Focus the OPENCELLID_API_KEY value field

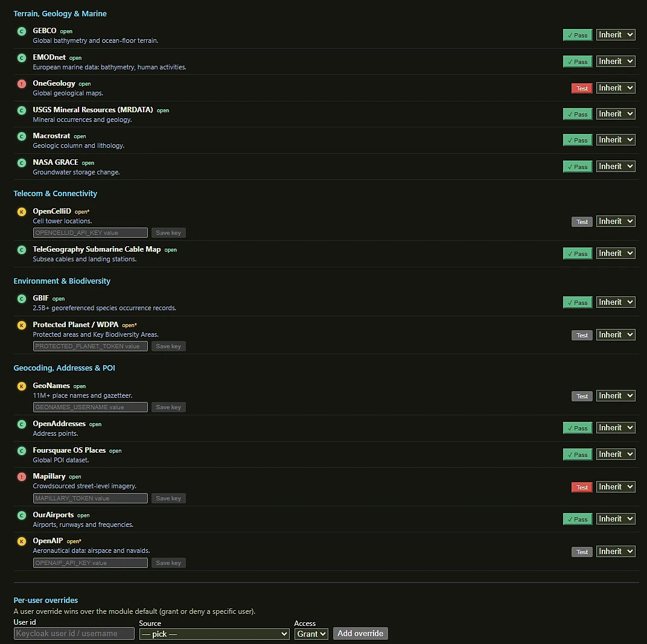coord(91,233)
